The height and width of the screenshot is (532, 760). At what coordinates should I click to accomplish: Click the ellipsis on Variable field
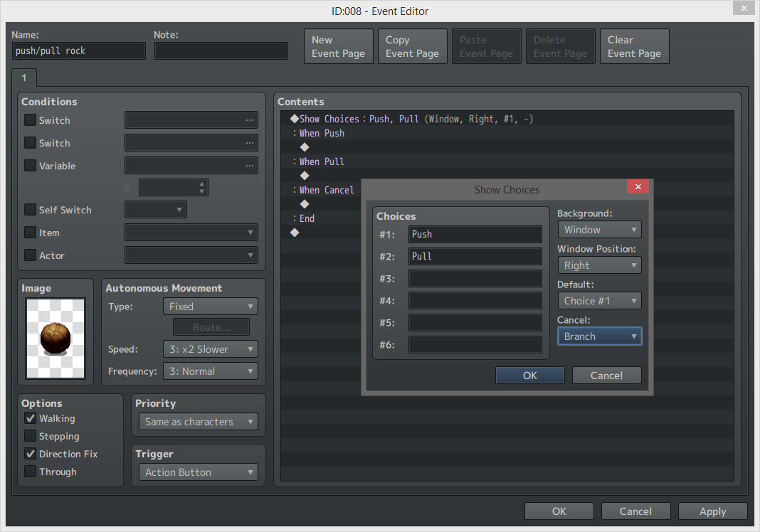[x=249, y=166]
